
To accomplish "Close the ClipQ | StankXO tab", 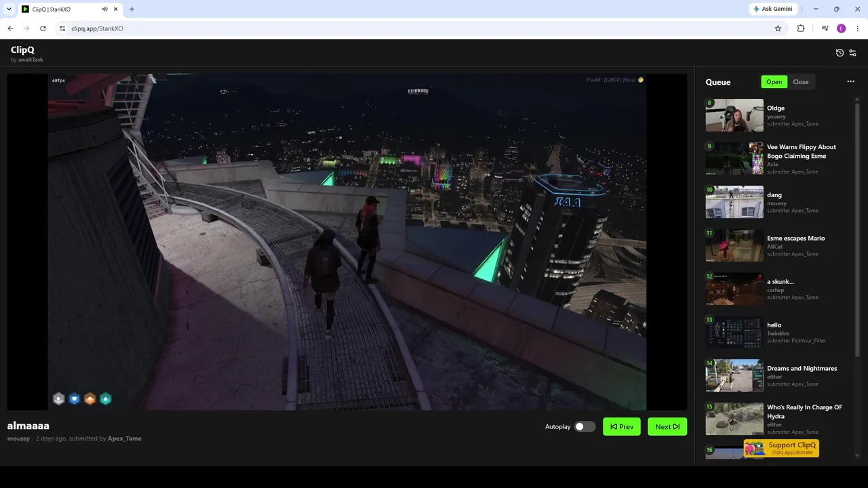I will pyautogui.click(x=116, y=9).
